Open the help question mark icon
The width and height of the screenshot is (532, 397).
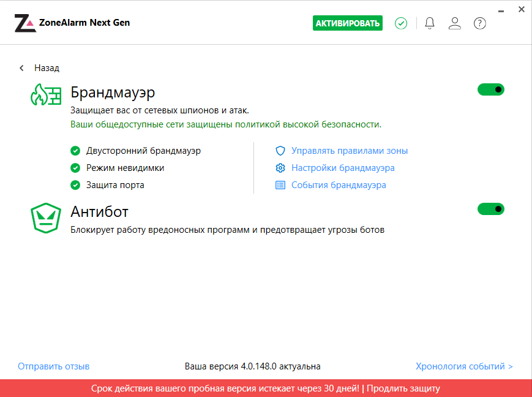pyautogui.click(x=480, y=23)
